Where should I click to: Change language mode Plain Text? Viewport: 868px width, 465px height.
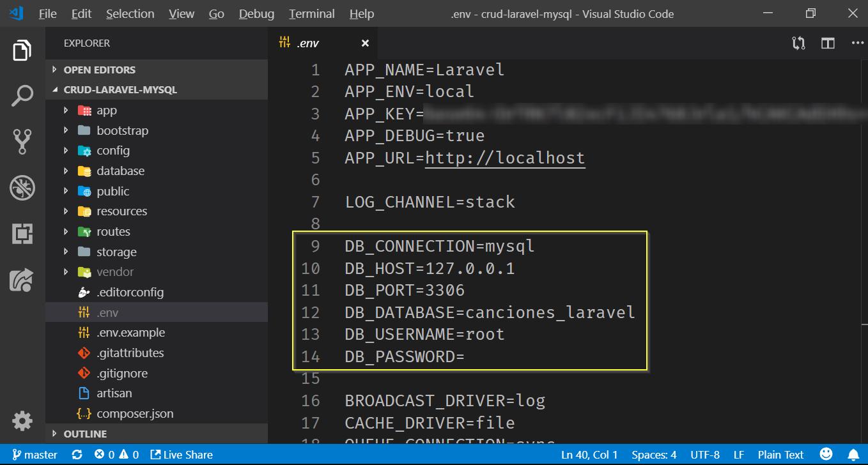tap(780, 455)
